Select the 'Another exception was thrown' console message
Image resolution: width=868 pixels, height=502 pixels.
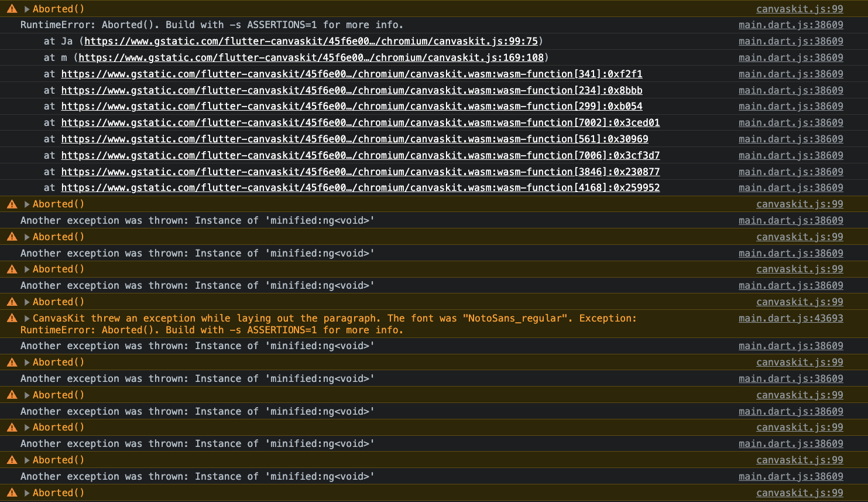197,220
